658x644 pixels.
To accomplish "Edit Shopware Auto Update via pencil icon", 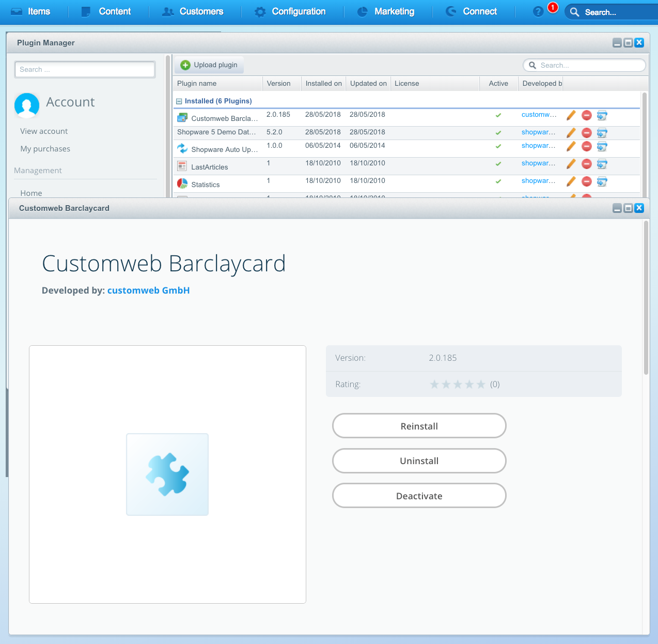I will (571, 146).
